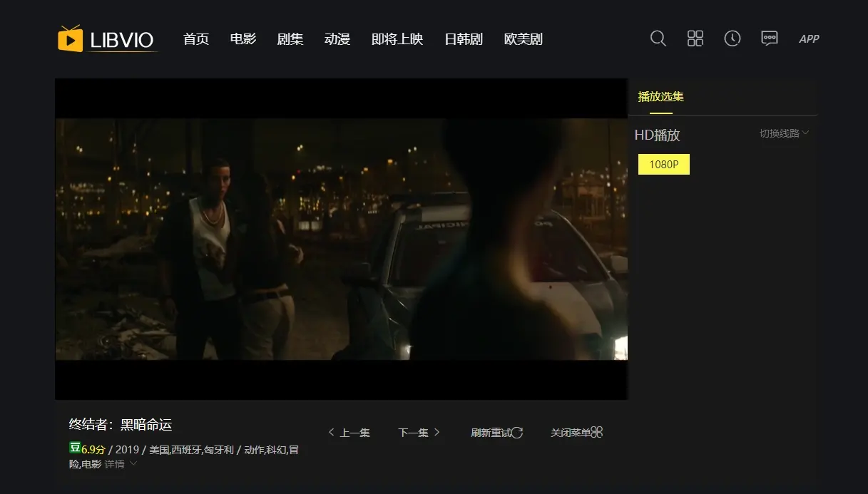This screenshot has height=494, width=868.
Task: Open the search icon in the header
Action: coord(657,38)
